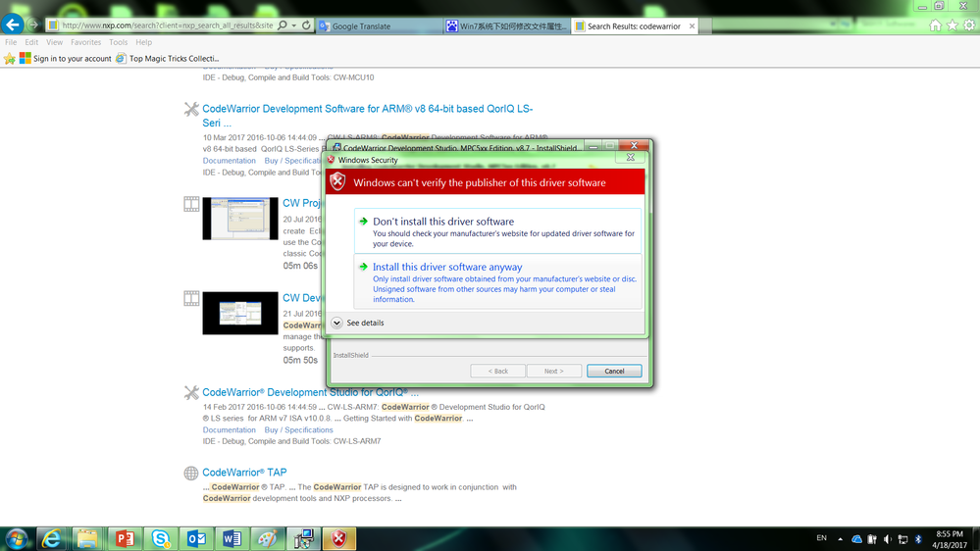Open the Windows Start orb
This screenshot has height=551, width=980.
[16, 538]
